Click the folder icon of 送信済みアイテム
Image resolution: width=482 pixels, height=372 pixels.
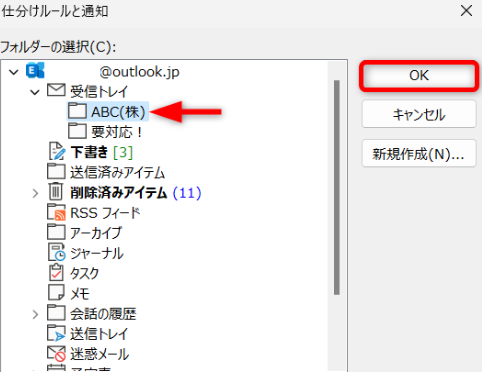[56, 171]
